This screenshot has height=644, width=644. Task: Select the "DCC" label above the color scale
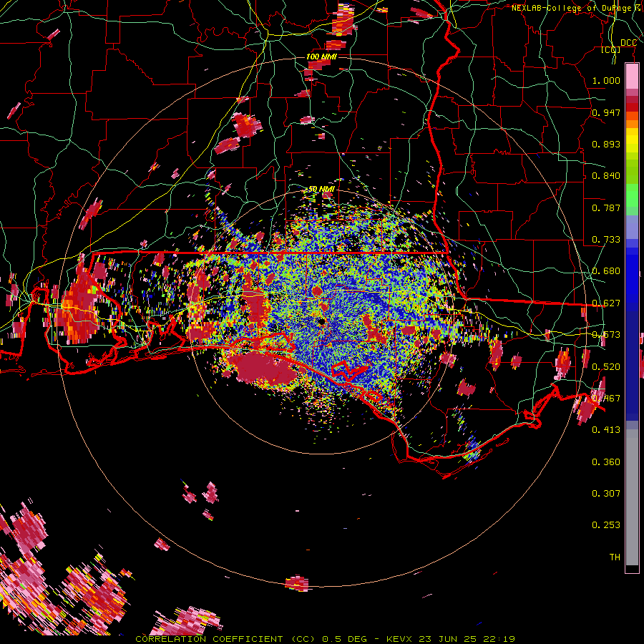628,43
